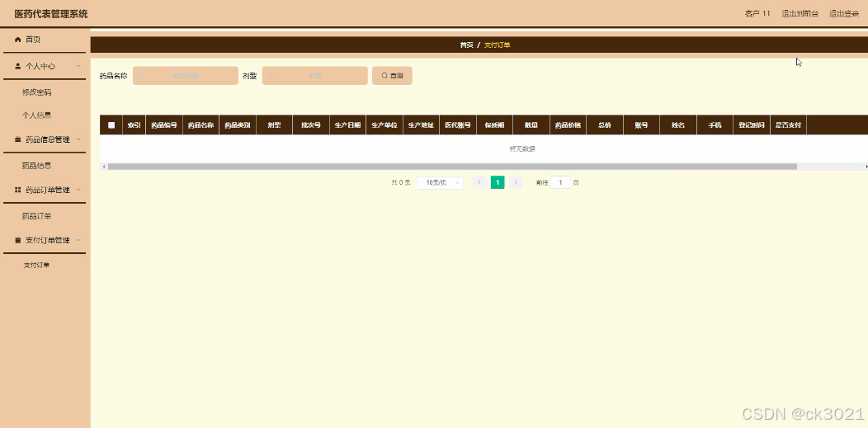Click the 数量 column header

[x=531, y=125]
